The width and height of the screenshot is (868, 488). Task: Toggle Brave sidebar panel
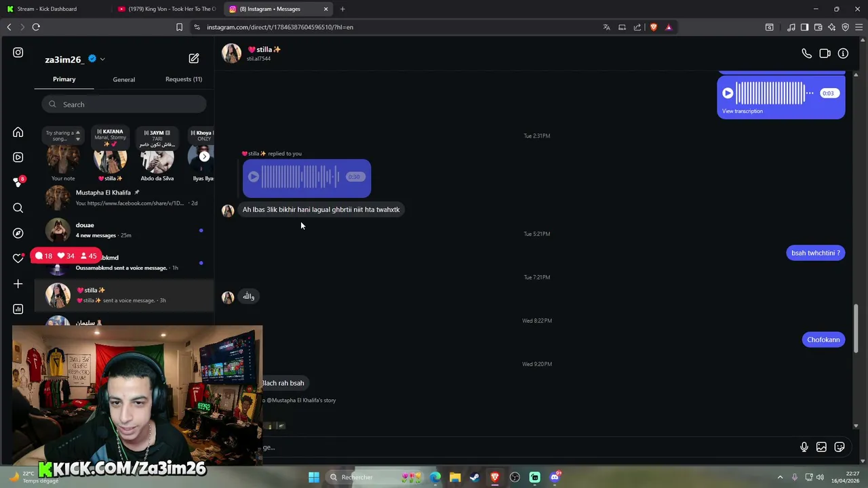pyautogui.click(x=804, y=27)
